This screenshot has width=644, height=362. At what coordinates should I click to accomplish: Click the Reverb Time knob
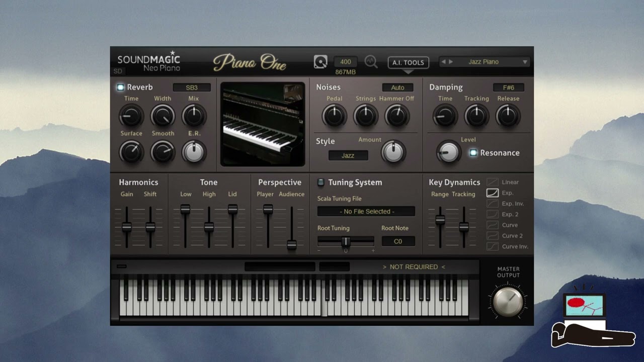[131, 116]
